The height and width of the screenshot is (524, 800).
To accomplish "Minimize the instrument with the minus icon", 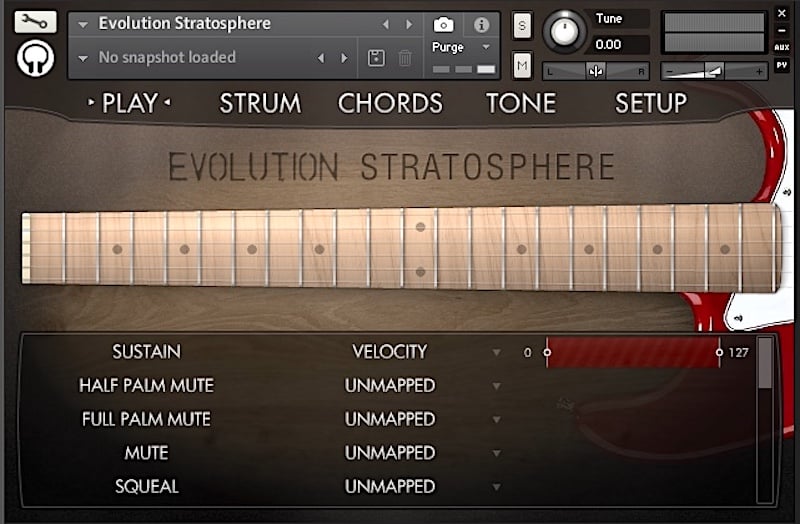I will point(782,31).
